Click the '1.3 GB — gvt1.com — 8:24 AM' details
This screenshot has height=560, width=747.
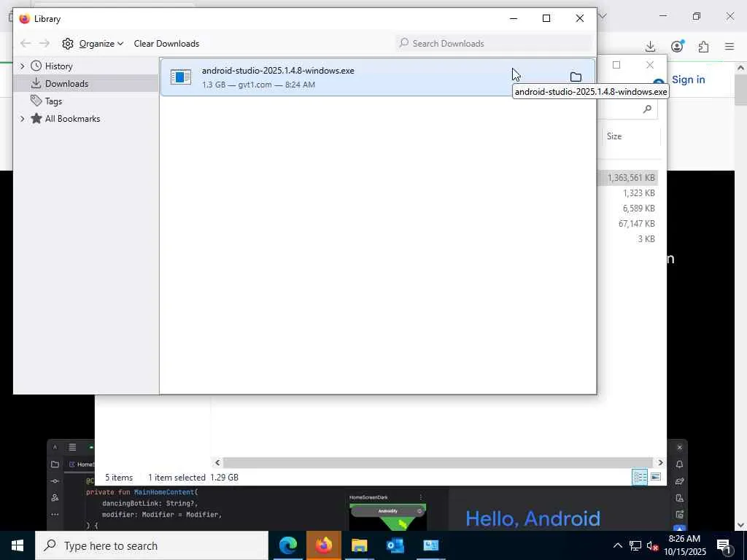(x=258, y=85)
